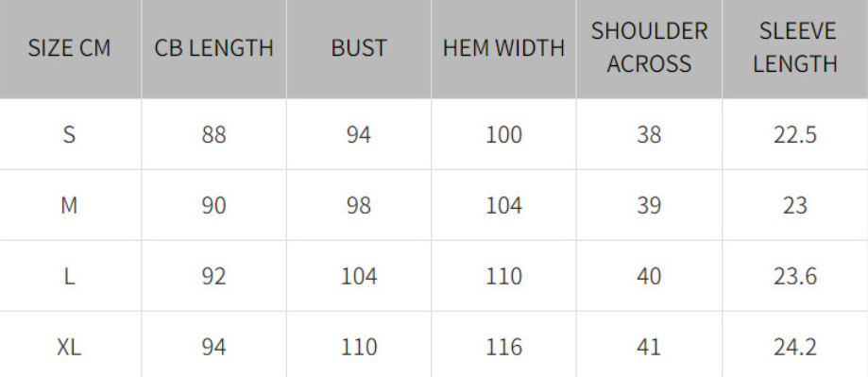Click sleeve length value 24.2
Screen dimensions: 868x377
795,347
